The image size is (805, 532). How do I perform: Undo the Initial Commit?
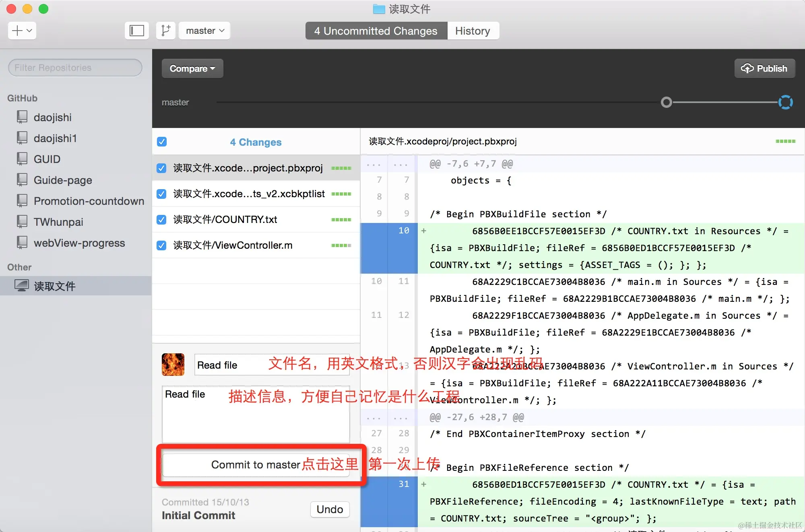(330, 509)
